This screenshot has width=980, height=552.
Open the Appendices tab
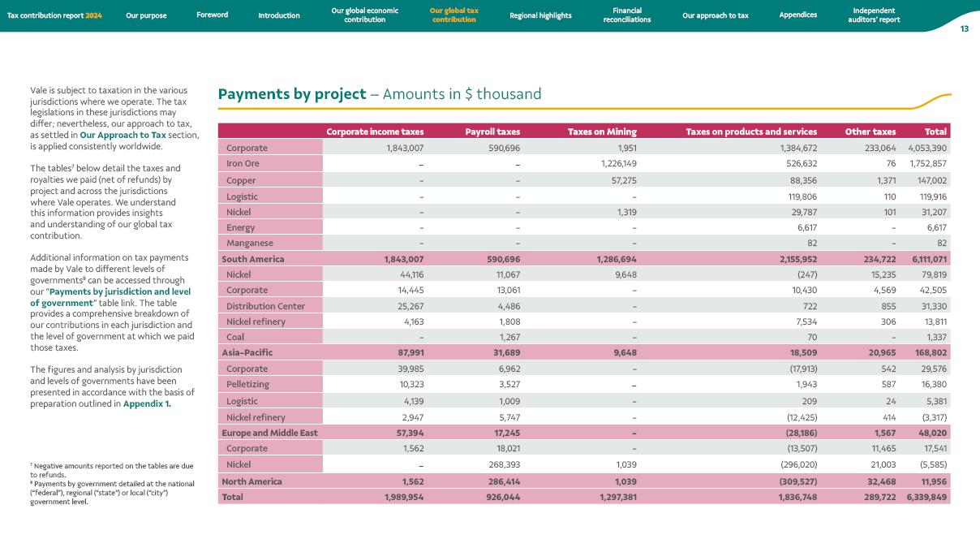click(x=797, y=15)
